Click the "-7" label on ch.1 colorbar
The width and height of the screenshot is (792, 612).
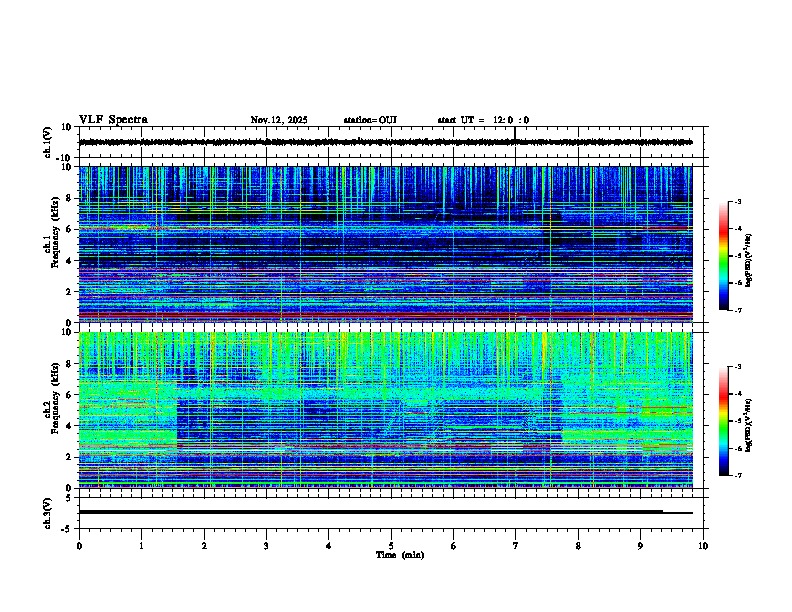737,310
